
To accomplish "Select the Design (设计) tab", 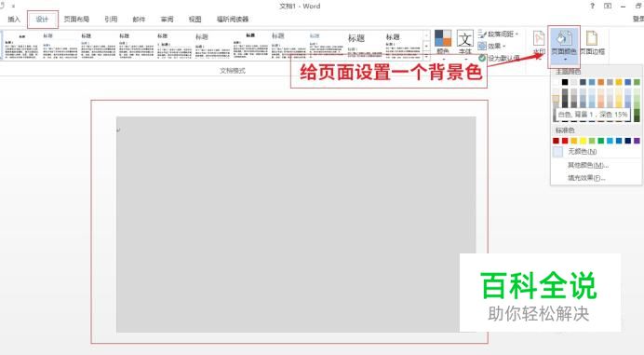I will [x=42, y=20].
